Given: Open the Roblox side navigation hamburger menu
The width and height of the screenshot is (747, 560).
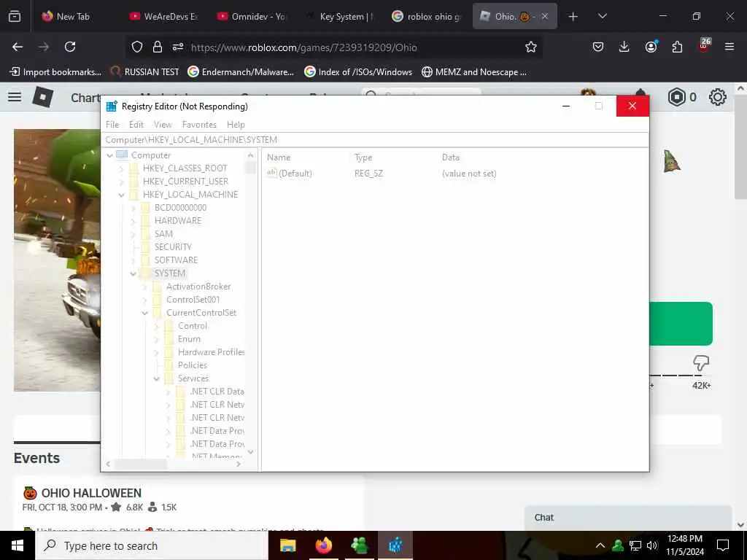Looking at the screenshot, I should coord(15,97).
